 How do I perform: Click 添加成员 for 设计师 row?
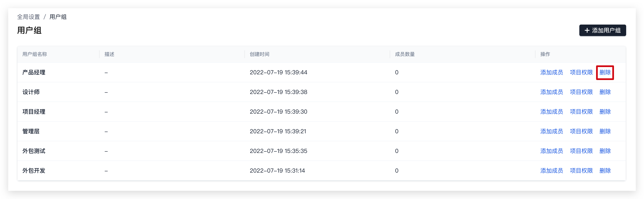point(551,92)
